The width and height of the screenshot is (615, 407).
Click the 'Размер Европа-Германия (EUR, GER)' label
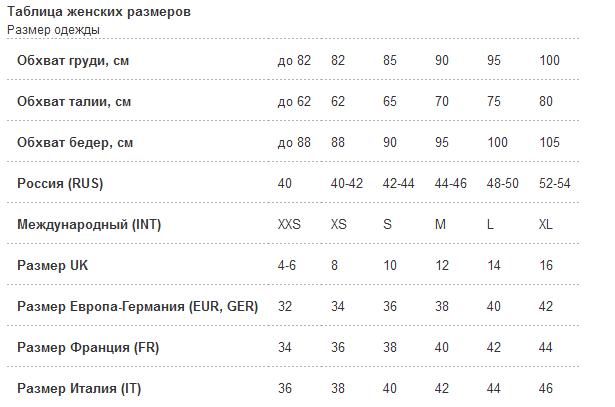pos(137,307)
